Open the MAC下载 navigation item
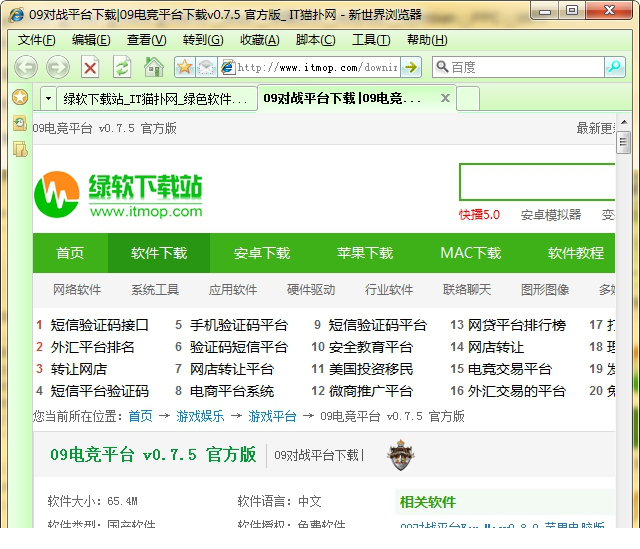The image size is (640, 549). (x=470, y=253)
